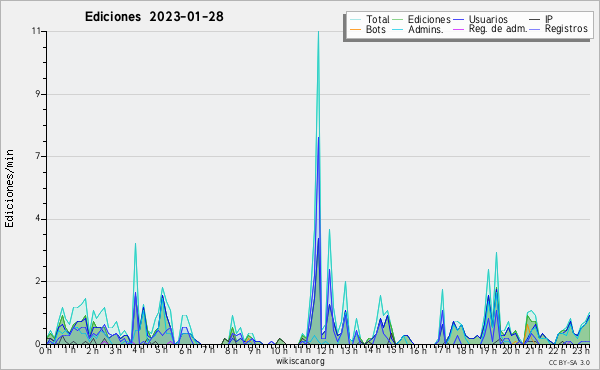Select the 'Registros' legend entry
Viewport: 600px width, 370px height.
point(566,29)
